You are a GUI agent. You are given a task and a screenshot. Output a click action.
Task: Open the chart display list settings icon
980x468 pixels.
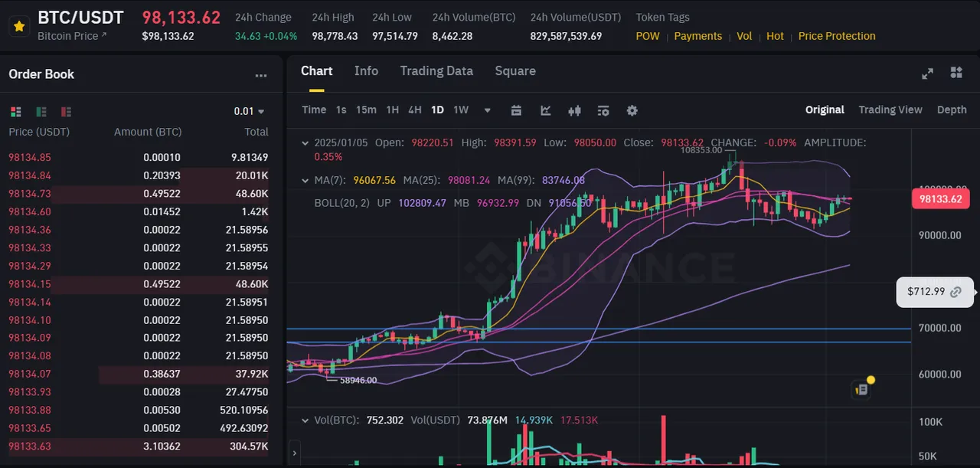click(603, 110)
